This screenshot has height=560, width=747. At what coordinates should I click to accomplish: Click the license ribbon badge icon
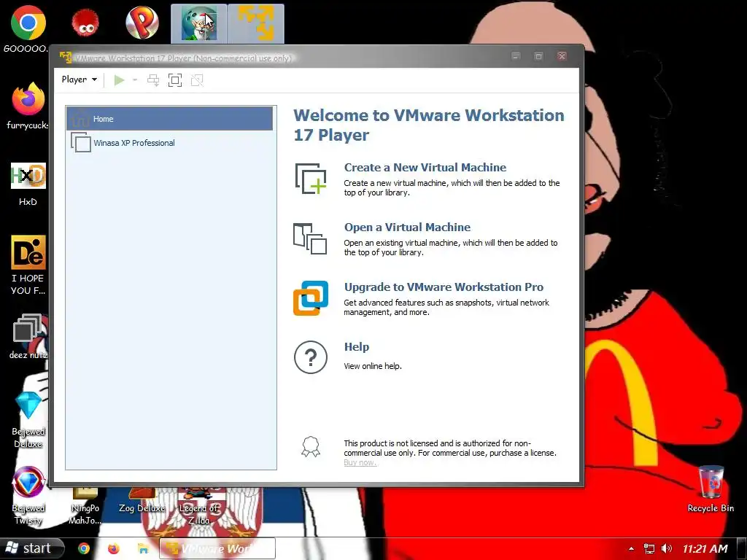[311, 447]
